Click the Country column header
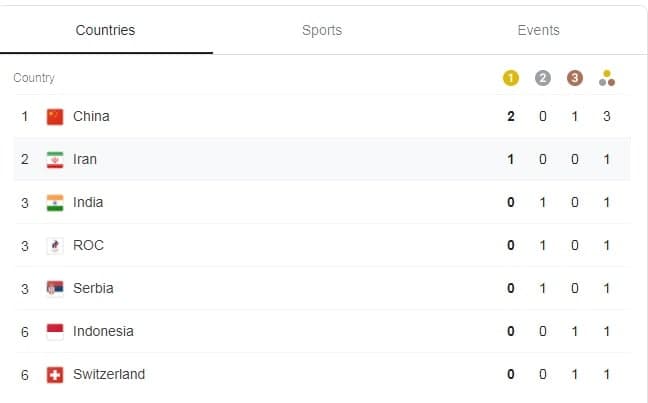This screenshot has height=403, width=648. point(34,78)
